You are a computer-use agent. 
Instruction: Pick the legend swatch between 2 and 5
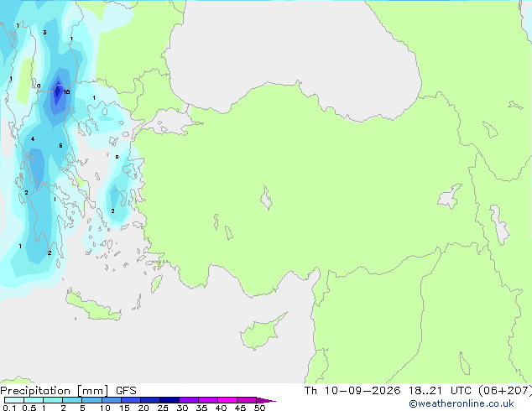click(x=72, y=400)
